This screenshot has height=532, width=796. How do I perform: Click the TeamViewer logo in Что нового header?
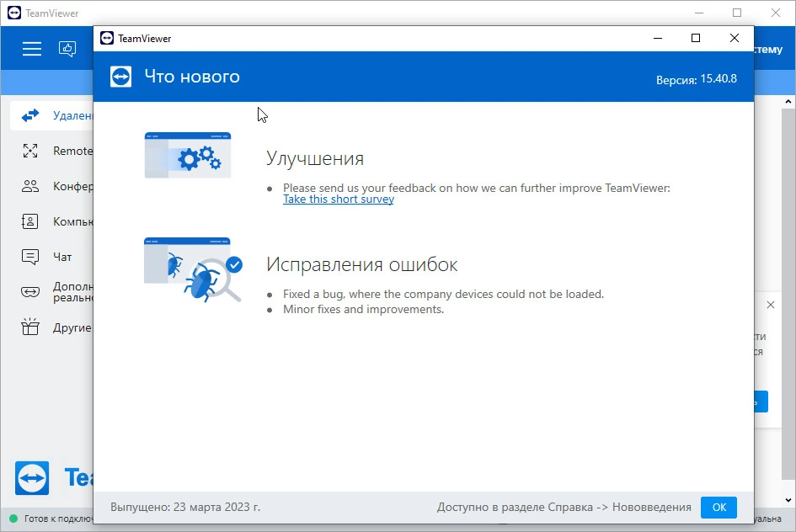click(x=120, y=77)
